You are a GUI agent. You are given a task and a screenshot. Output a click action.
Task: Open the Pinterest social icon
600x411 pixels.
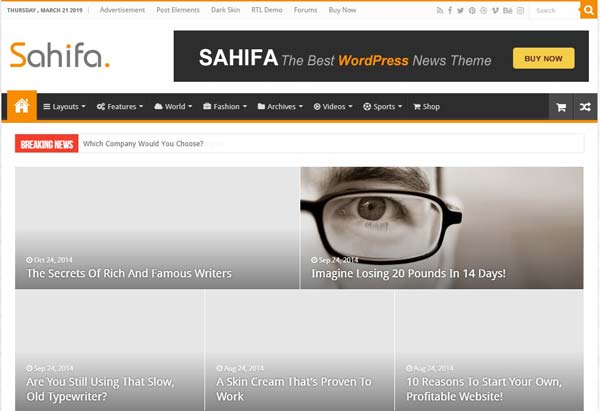(x=472, y=10)
